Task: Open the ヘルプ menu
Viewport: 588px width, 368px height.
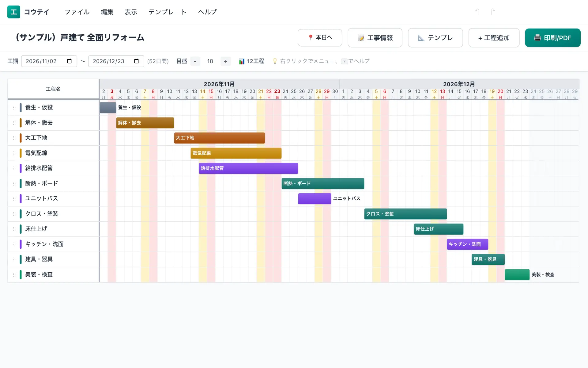Action: click(207, 12)
